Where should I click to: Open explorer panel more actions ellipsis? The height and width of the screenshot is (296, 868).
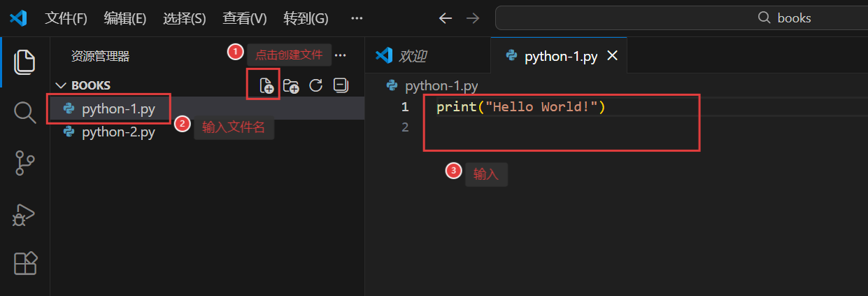point(341,55)
